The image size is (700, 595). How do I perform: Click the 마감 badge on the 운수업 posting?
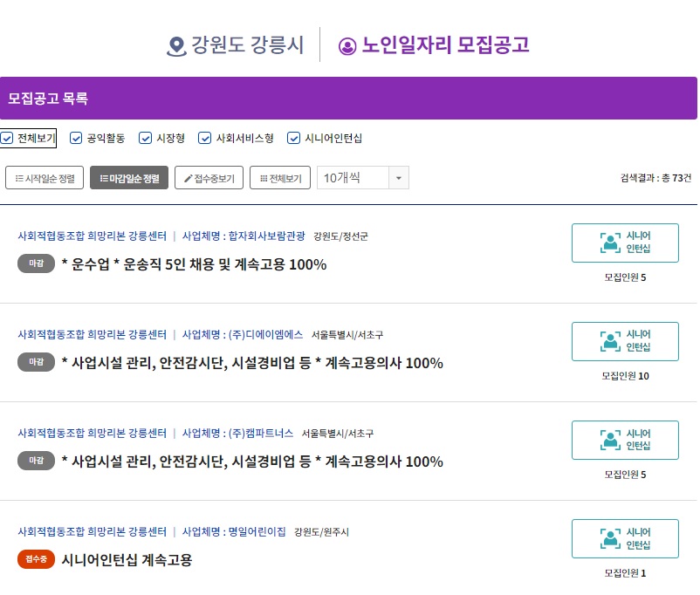(x=36, y=263)
